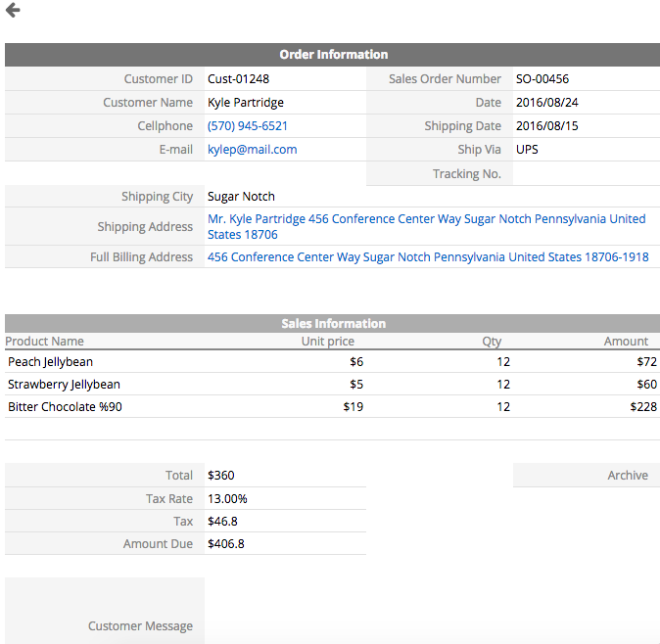Click the Order Information section header
The height and width of the screenshot is (644, 660).
333,54
